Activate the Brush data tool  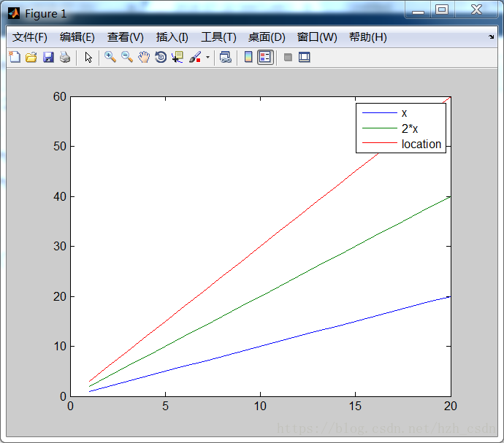coord(195,57)
